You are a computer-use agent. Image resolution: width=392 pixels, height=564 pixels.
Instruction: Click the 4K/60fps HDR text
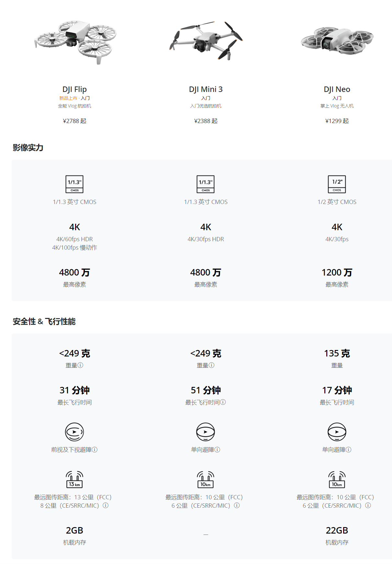point(74,239)
